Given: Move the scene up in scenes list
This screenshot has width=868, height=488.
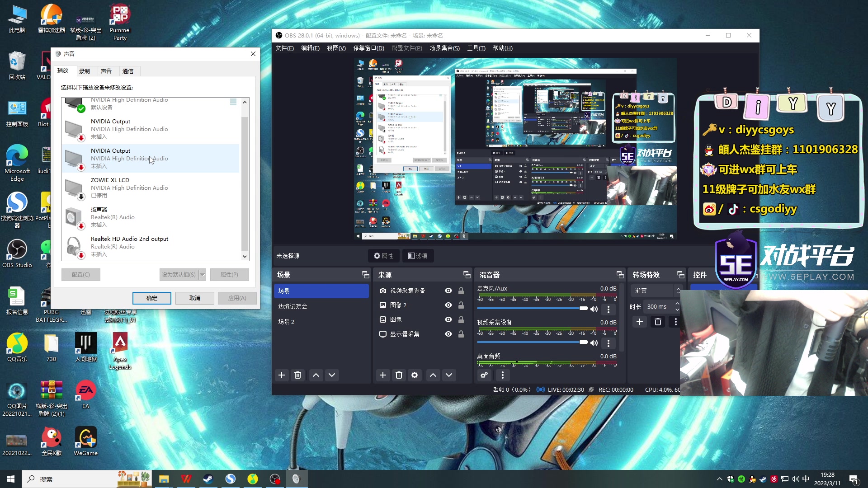Looking at the screenshot, I should (316, 375).
